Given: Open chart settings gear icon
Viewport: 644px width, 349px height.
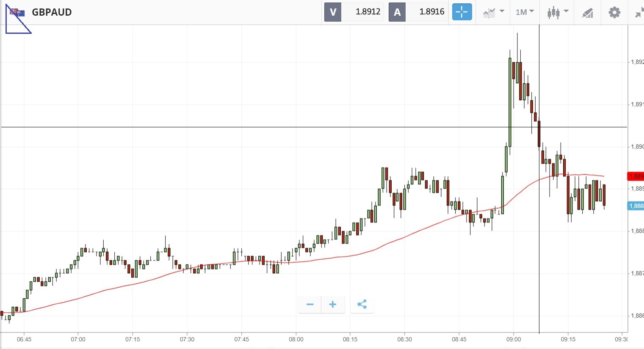Looking at the screenshot, I should pos(614,12).
